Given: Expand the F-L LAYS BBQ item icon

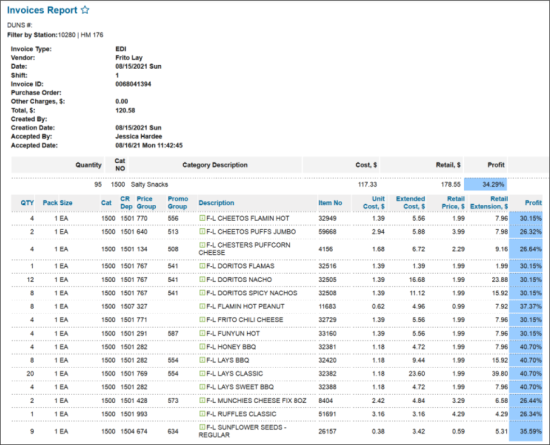Looking at the screenshot, I should click(202, 360).
